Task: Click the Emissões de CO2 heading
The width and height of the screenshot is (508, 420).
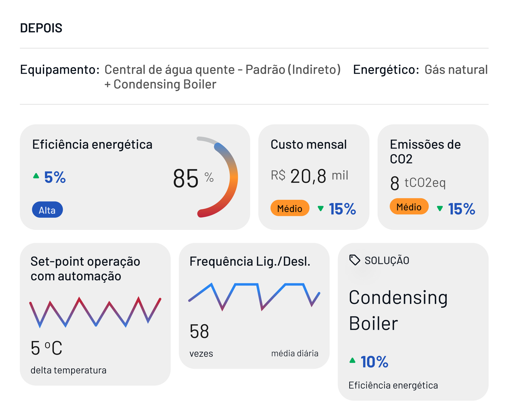Action: coord(425,152)
